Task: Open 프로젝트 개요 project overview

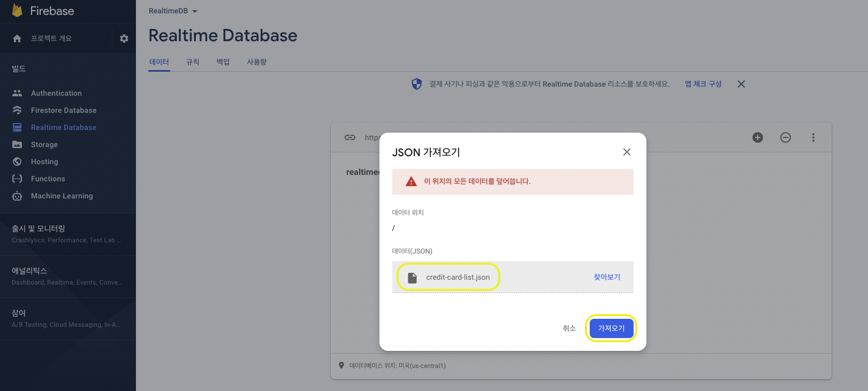Action: point(51,39)
